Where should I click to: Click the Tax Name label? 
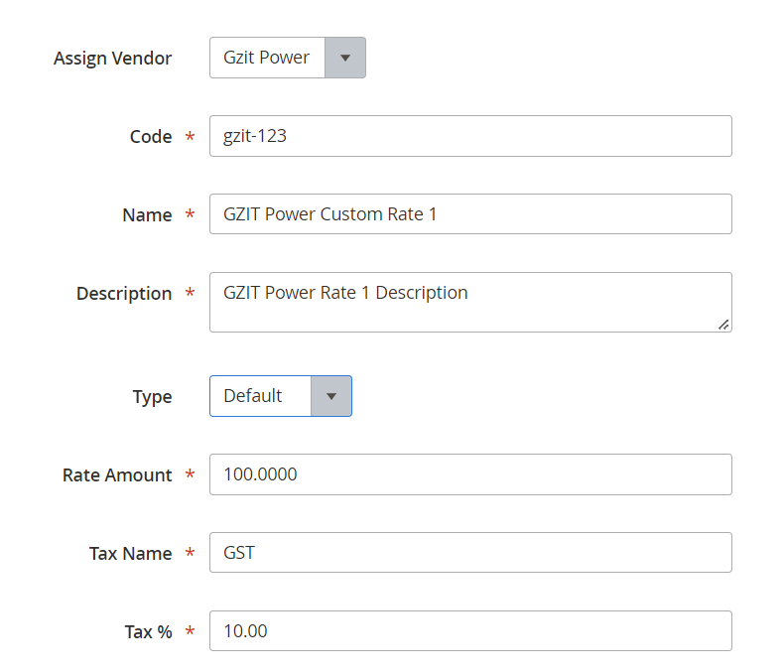click(130, 554)
